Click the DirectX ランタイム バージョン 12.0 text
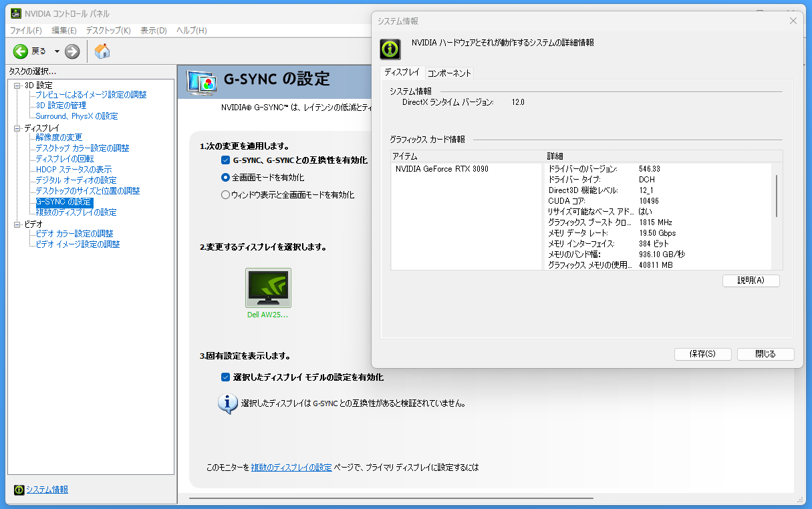 tap(463, 102)
